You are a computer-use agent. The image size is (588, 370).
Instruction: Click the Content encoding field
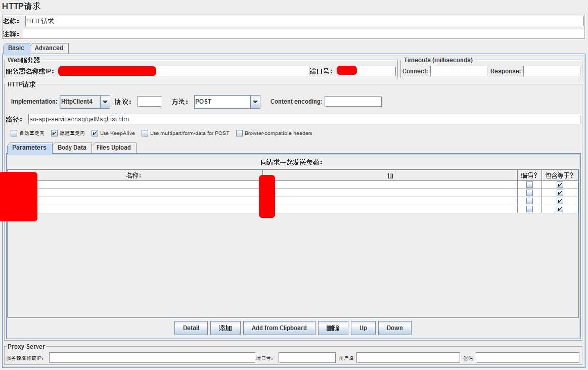pyautogui.click(x=353, y=102)
